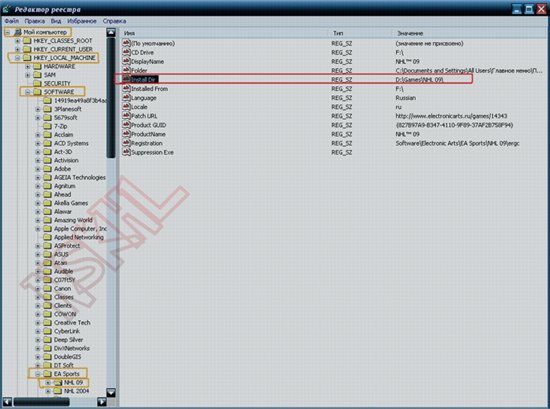Viewport: 550px width, 409px height.
Task: Click the Akella Games folder icon
Action: click(47, 203)
